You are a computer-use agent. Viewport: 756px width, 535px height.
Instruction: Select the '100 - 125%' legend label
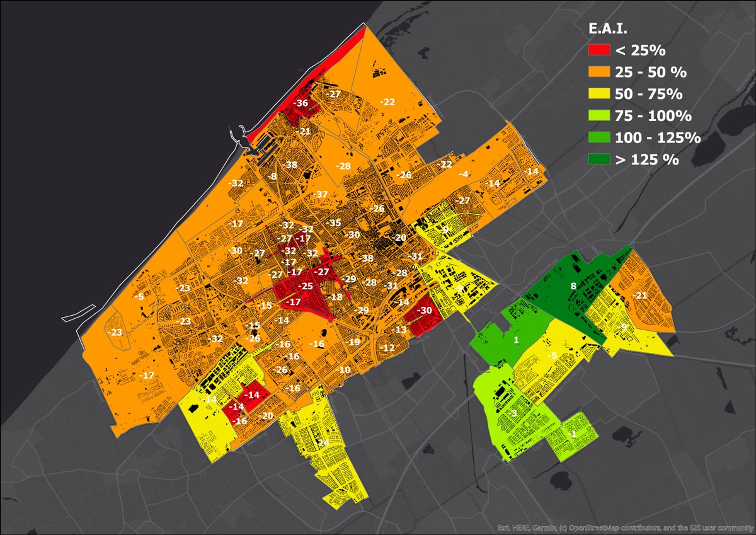[658, 138]
